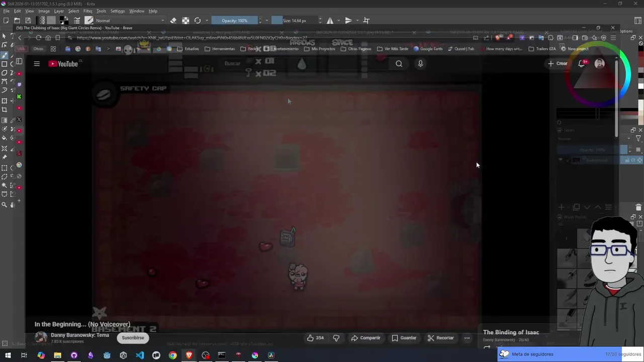Screen dimensions: 644x362
Task: Click Krita's wrap-around crop toolbar icon
Action: coord(366,21)
